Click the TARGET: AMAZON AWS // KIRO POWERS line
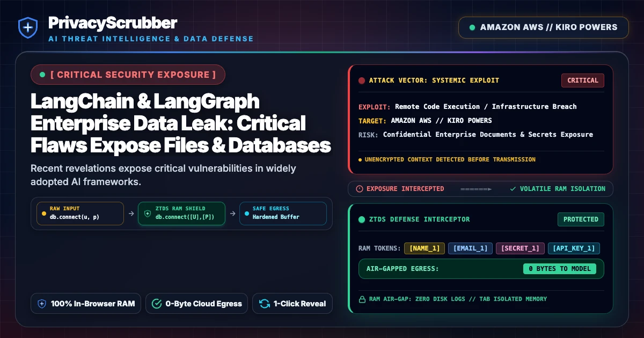 point(425,120)
